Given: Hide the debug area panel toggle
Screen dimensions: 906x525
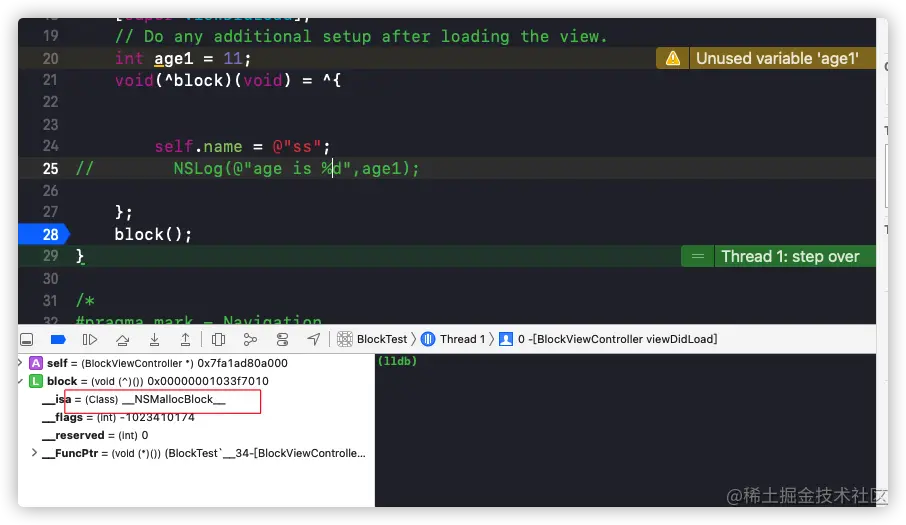Looking at the screenshot, I should pos(27,340).
